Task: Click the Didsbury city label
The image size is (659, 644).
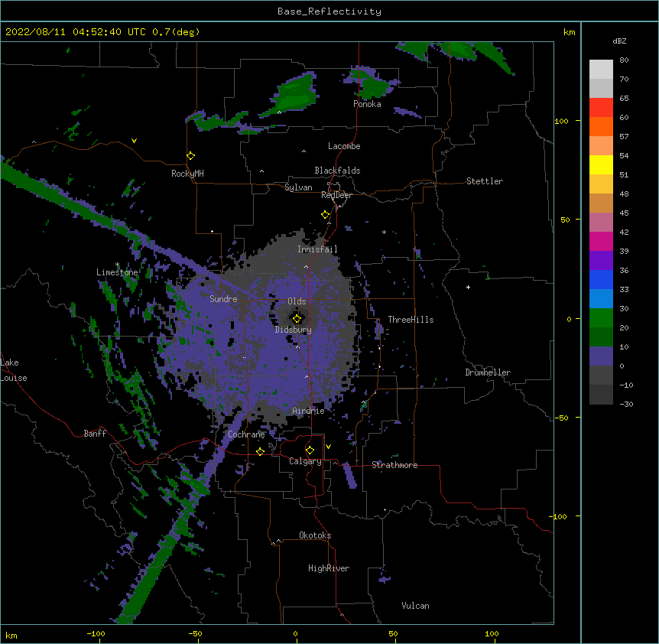Action: [x=294, y=330]
